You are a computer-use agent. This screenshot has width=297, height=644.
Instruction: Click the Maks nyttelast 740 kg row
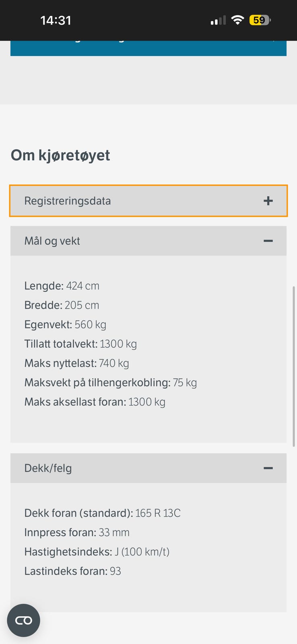coord(76,363)
